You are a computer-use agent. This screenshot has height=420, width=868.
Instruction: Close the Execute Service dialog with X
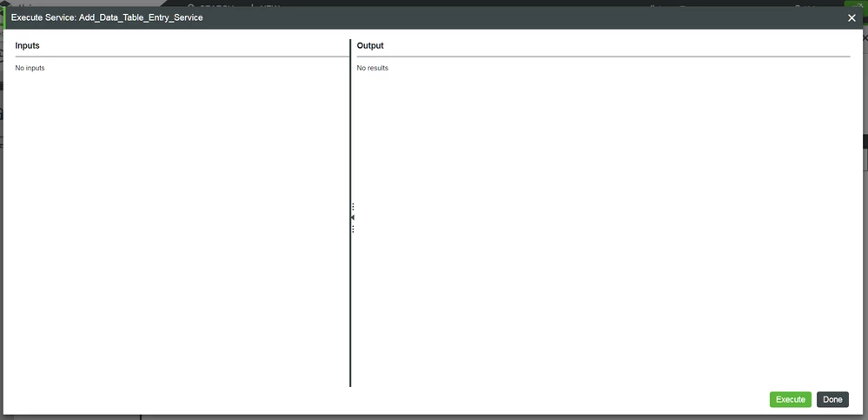(851, 17)
